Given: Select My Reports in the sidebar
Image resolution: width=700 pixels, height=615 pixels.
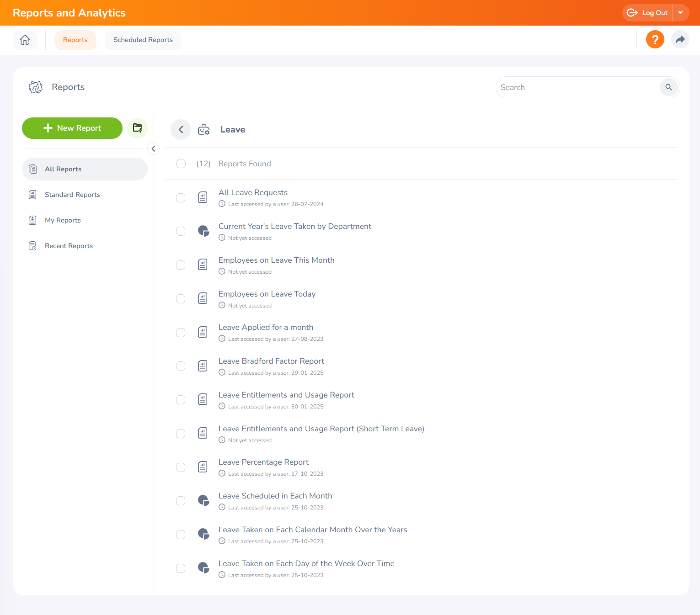Looking at the screenshot, I should click(63, 220).
